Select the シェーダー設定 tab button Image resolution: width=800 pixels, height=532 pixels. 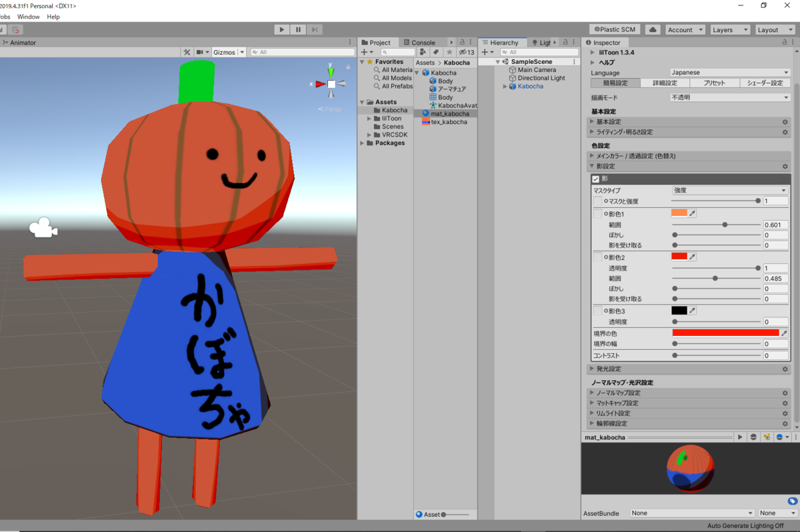pyautogui.click(x=765, y=83)
